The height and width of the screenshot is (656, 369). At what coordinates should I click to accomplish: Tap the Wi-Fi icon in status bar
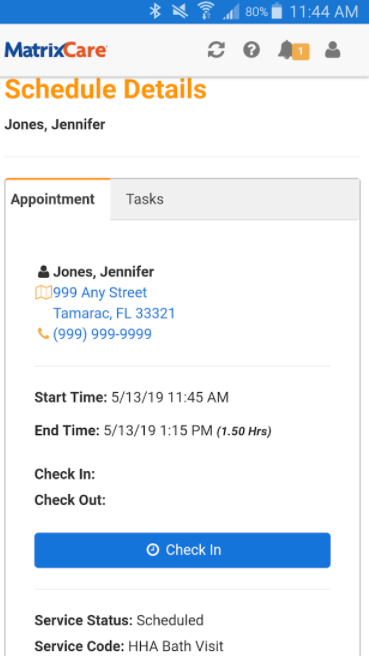tap(205, 11)
